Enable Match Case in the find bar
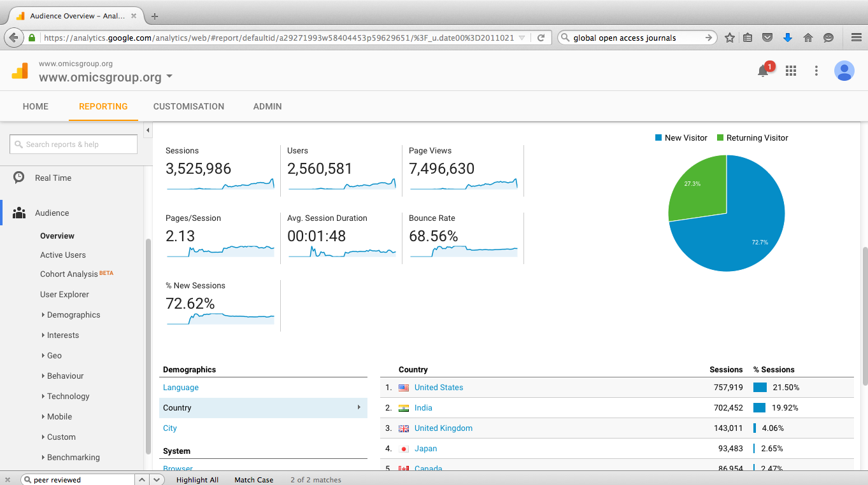This screenshot has width=868, height=485. 253,479
